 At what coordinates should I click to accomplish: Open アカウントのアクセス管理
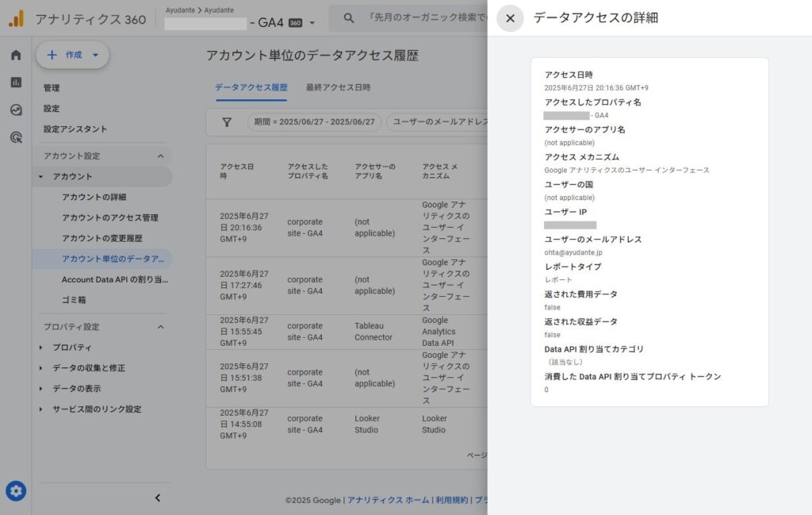coord(109,217)
